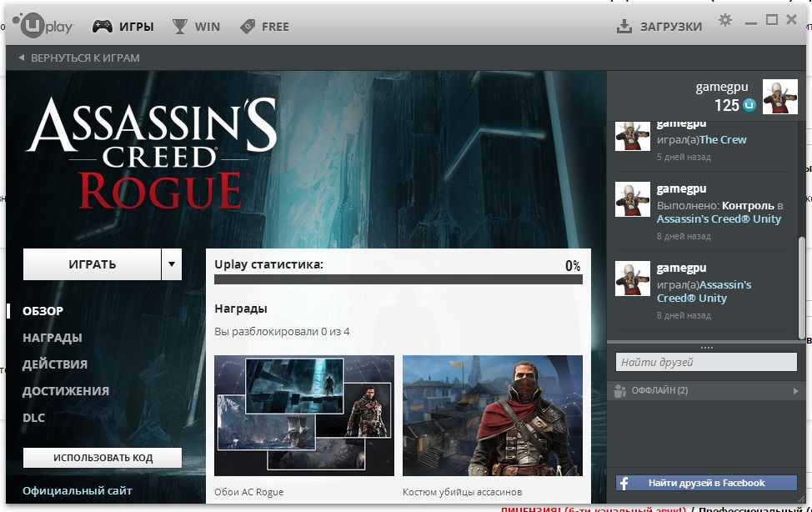
Task: Click gamegpu username in profile header
Action: pyautogui.click(x=722, y=87)
